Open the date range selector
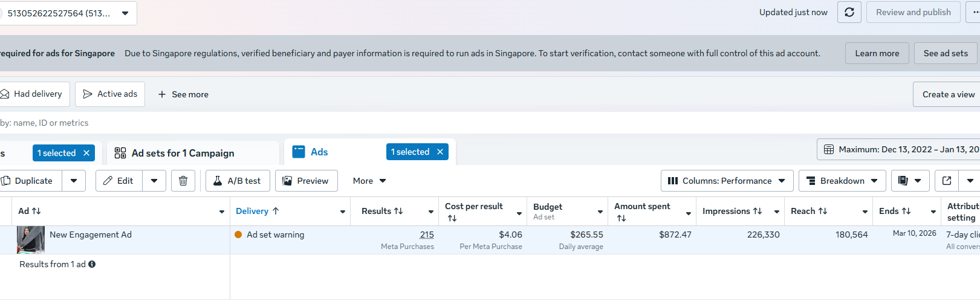The image size is (980, 301). pos(901,149)
